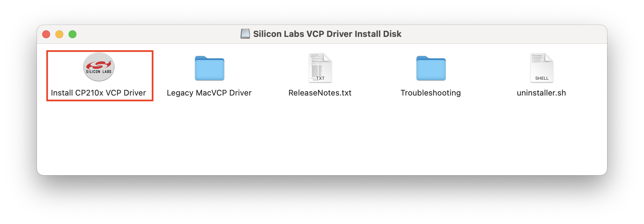Click the Legacy MacVCP Driver filename text
Viewport: 644px width, 224px height.
pos(210,93)
